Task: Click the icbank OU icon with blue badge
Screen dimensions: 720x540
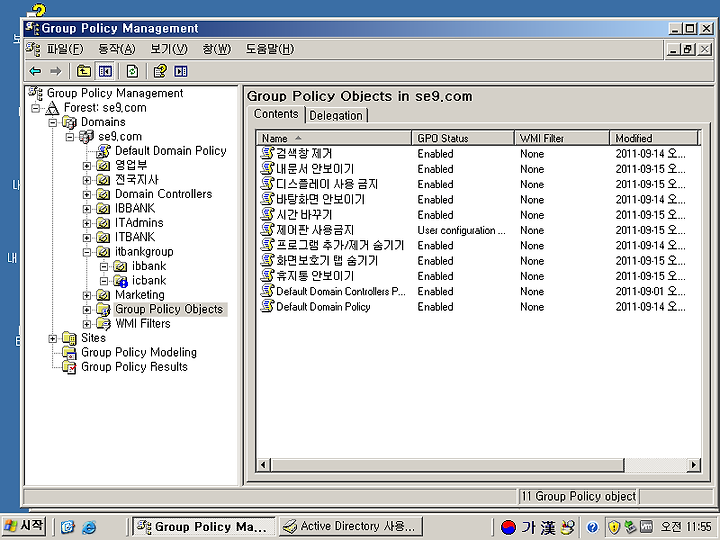Action: (120, 281)
